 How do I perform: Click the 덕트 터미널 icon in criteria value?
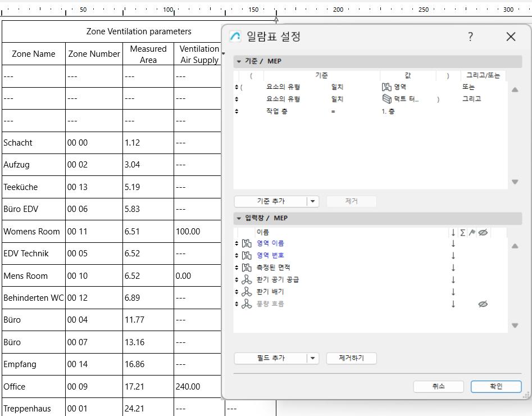(x=387, y=99)
